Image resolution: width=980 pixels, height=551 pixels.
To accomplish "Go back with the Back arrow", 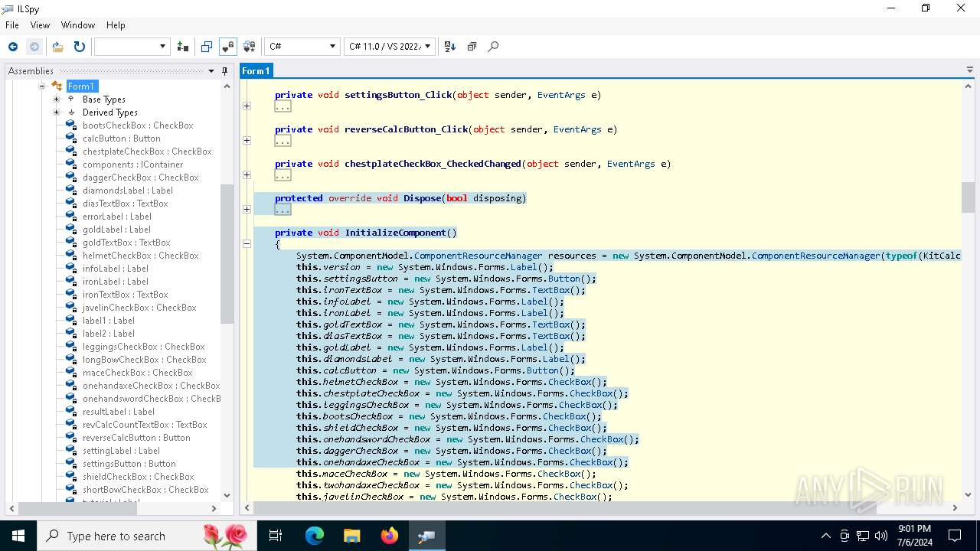I will pyautogui.click(x=13, y=47).
